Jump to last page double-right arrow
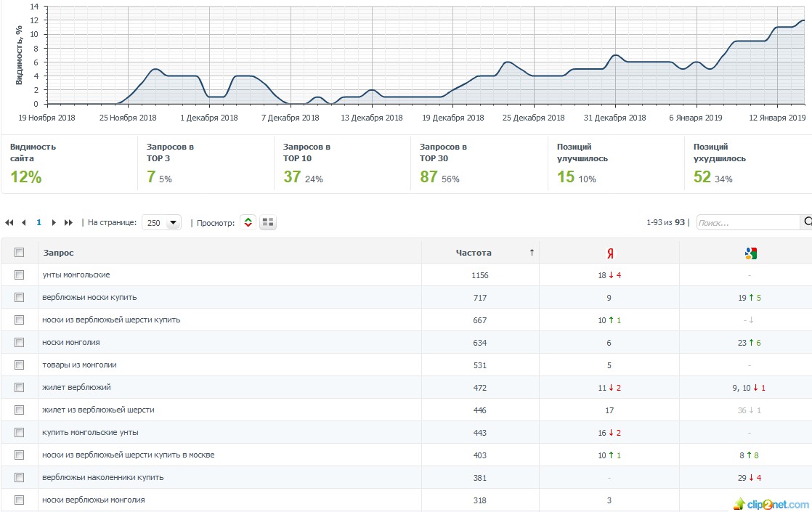812x512 pixels. [x=68, y=223]
